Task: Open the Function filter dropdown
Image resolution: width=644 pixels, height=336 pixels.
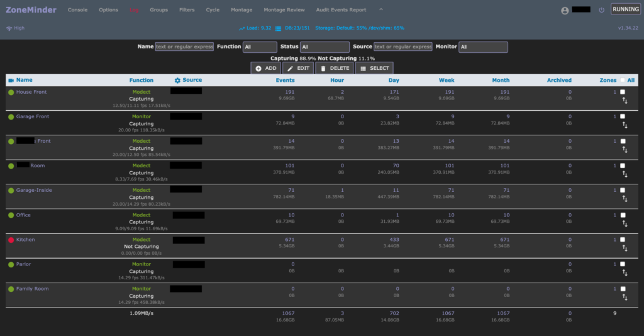Action: (260, 47)
